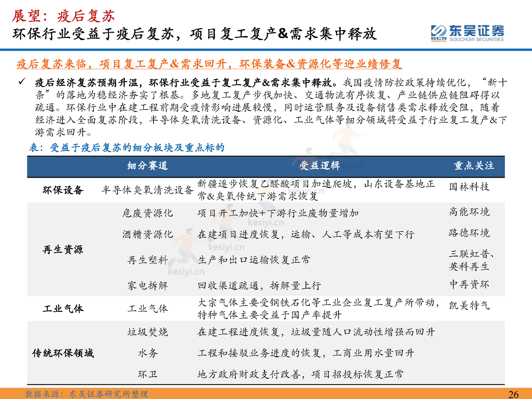Select bold row label '工业气体'
The height and width of the screenshot is (399, 532).
(63, 309)
